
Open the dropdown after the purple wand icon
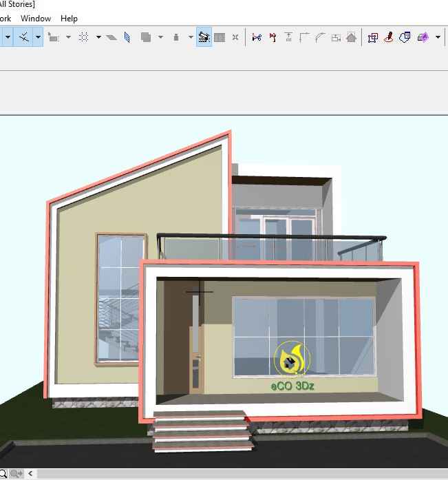(438, 37)
